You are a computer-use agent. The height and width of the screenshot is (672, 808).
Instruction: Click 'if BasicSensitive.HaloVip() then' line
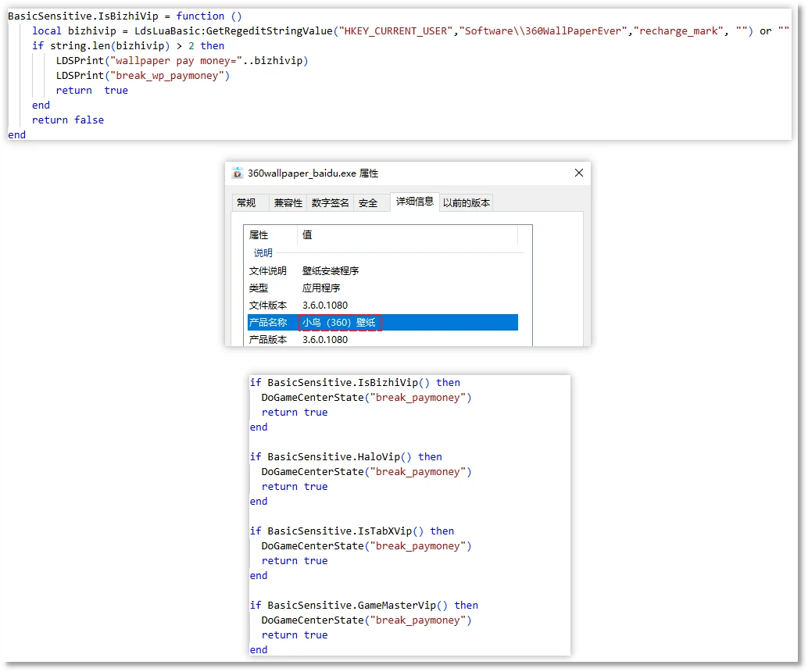pos(345,456)
